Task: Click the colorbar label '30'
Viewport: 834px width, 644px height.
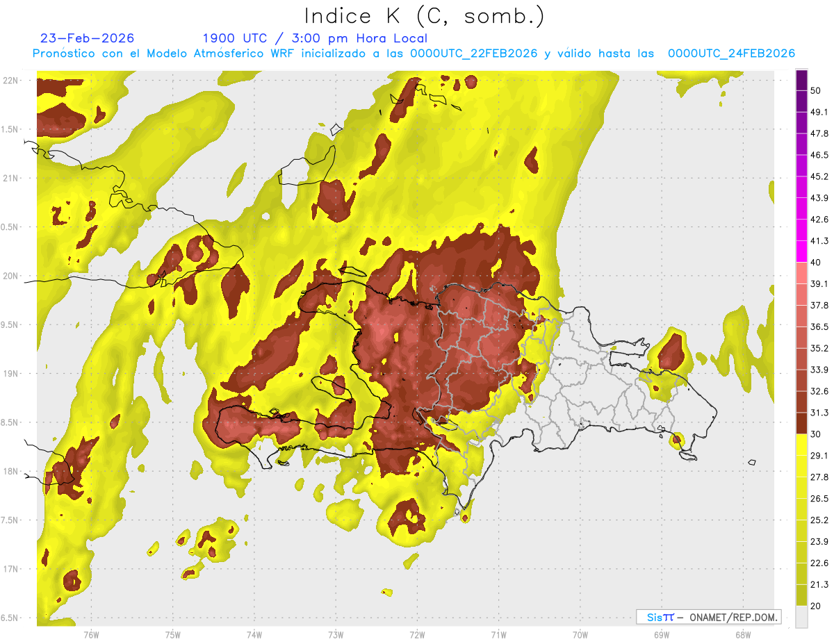Action: pyautogui.click(x=817, y=434)
